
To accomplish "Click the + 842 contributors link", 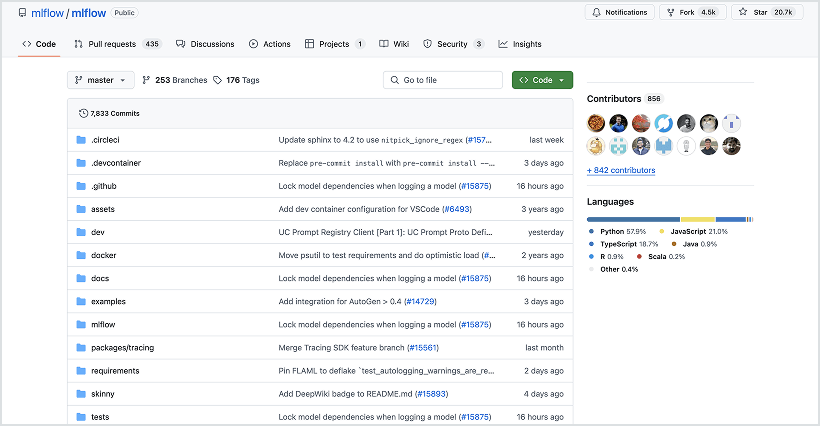I will click(x=621, y=170).
